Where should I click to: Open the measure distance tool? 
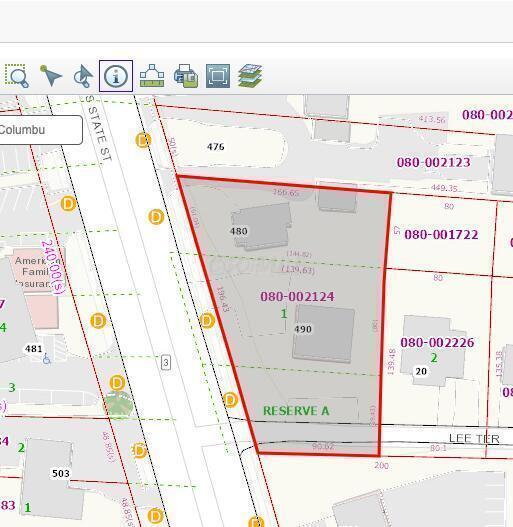(x=152, y=76)
